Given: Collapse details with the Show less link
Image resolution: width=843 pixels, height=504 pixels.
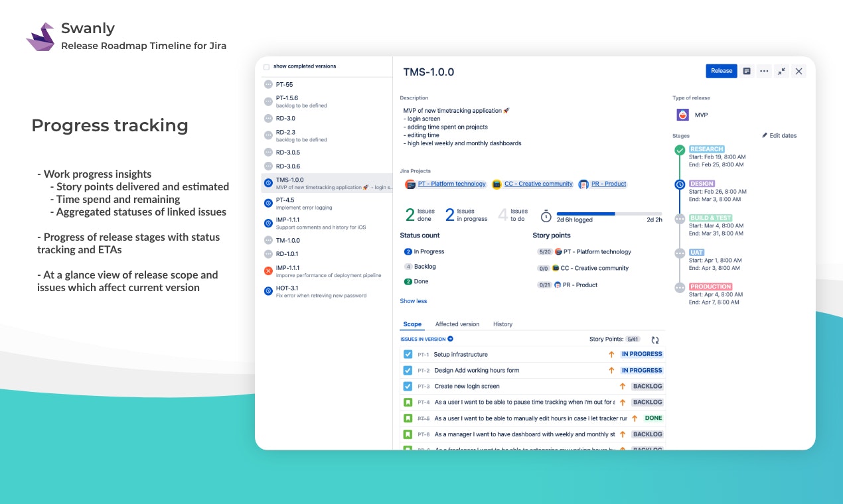Looking at the screenshot, I should coord(412,300).
